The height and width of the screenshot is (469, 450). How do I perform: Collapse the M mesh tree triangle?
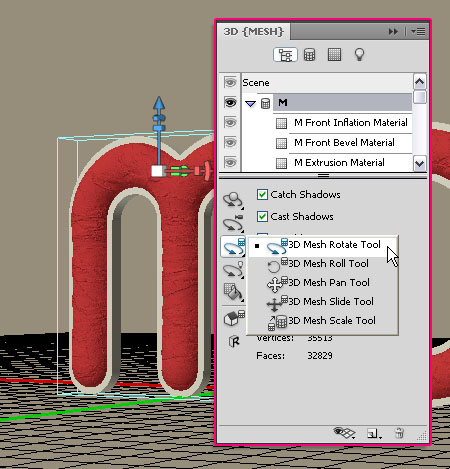[250, 104]
